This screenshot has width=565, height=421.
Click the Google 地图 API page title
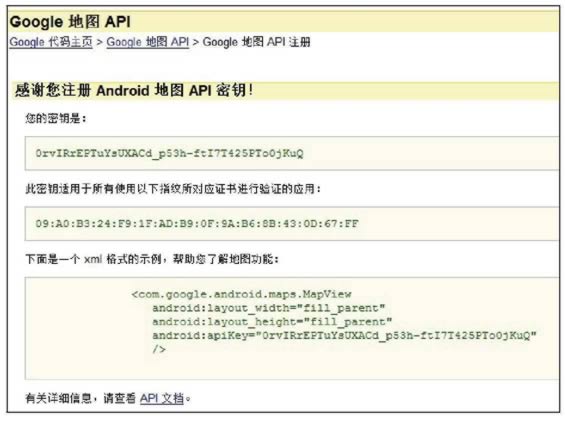(70, 22)
